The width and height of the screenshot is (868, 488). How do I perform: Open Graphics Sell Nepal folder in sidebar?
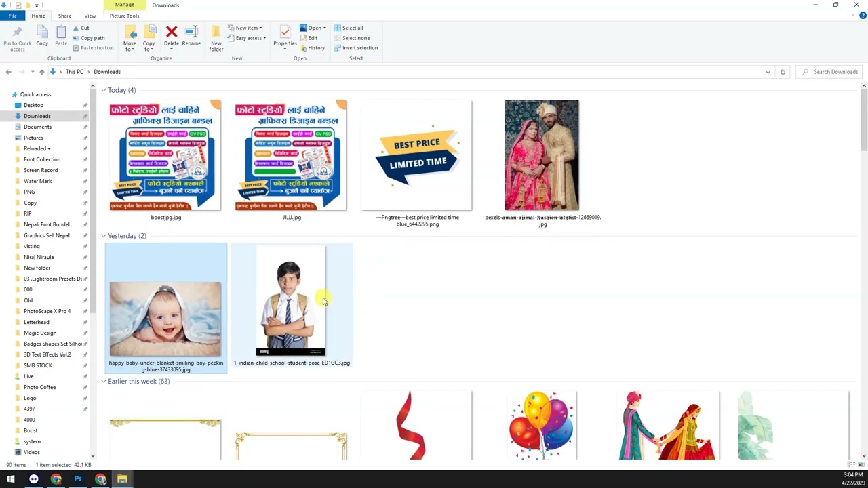tap(46, 235)
